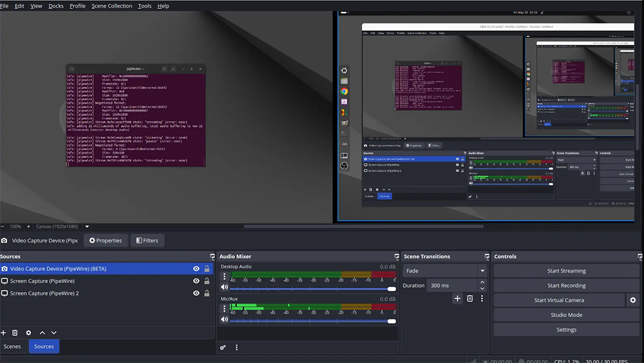Open the Fade transition dropdown

[445, 271]
